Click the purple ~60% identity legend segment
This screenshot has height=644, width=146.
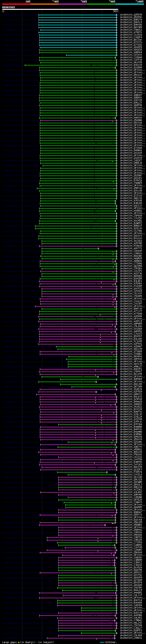73,4
